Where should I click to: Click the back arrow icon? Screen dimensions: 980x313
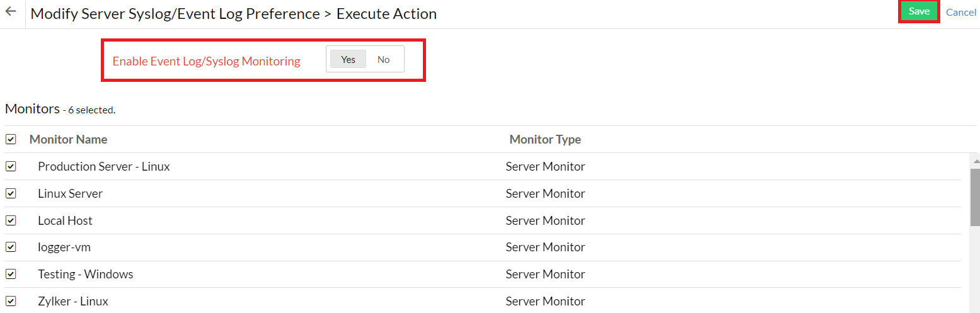[11, 12]
